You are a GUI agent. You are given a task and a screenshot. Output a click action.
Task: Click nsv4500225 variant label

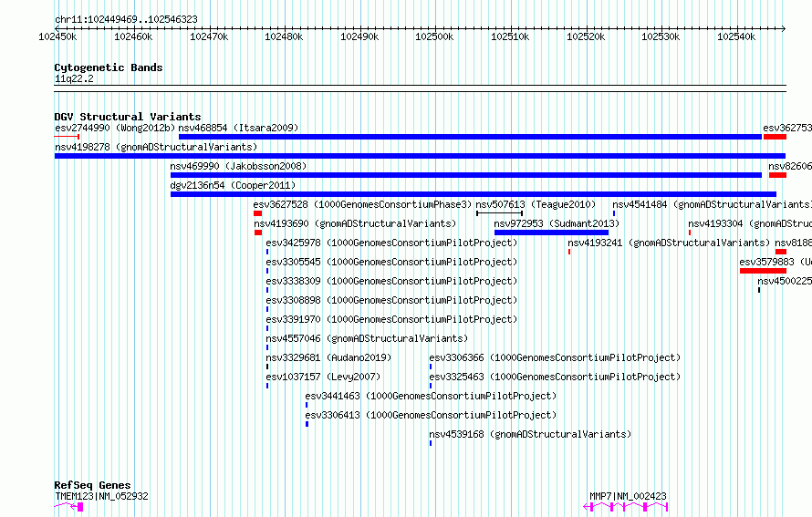point(785,281)
